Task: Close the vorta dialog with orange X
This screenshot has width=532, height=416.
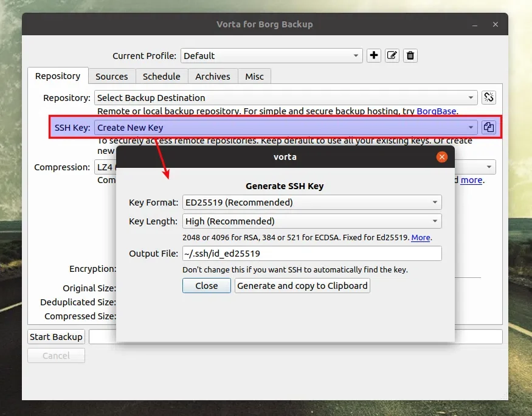Action: tap(442, 157)
